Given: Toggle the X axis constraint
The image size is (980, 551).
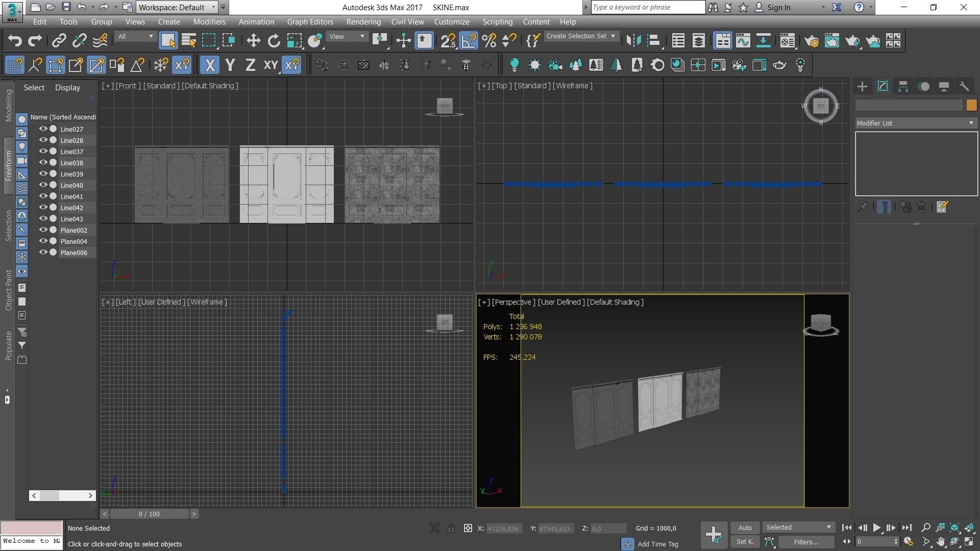Looking at the screenshot, I should (x=209, y=65).
